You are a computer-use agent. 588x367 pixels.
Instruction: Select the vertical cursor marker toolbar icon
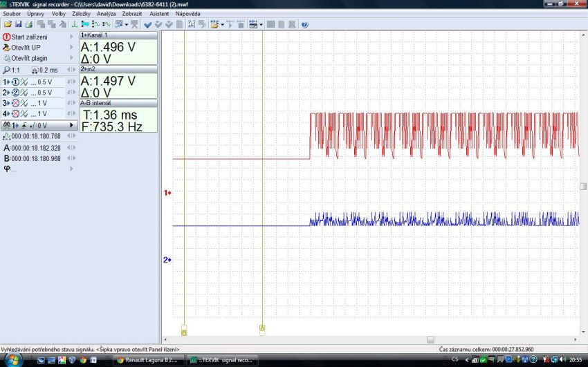click(x=75, y=24)
